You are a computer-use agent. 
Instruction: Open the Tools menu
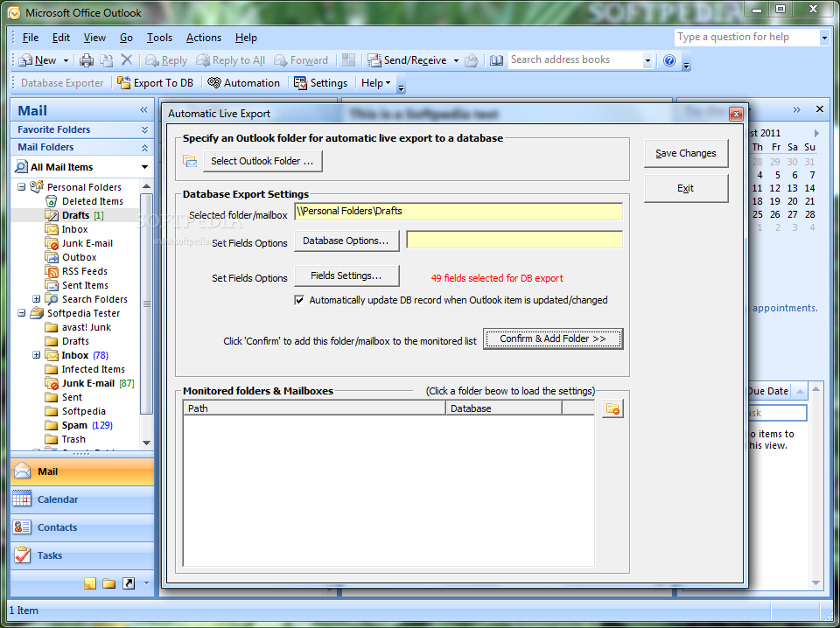[159, 38]
